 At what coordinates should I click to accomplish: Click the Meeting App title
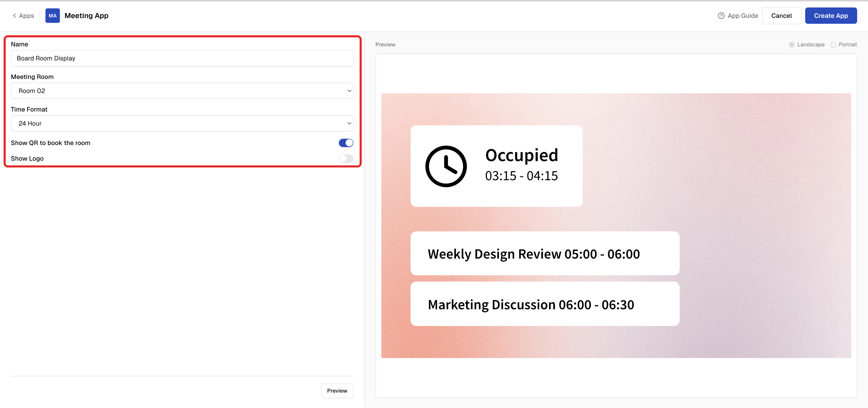(86, 16)
